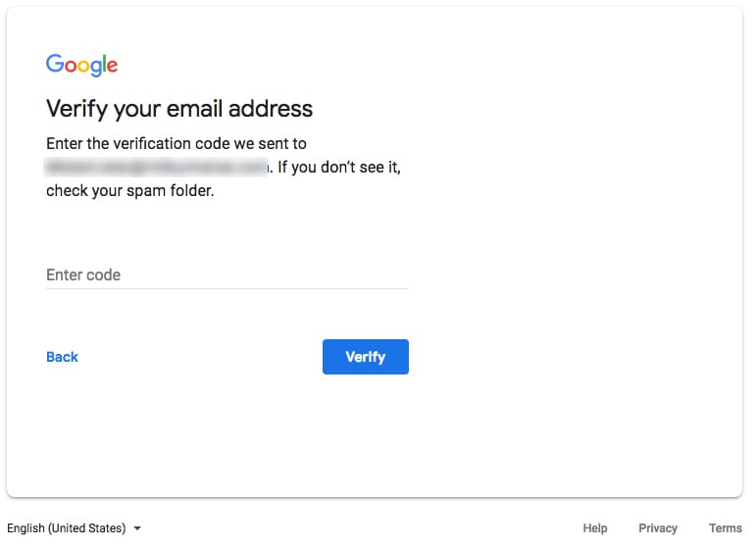Image resolution: width=756 pixels, height=549 pixels.
Task: Open the Privacy link in the footer
Action: tap(658, 528)
